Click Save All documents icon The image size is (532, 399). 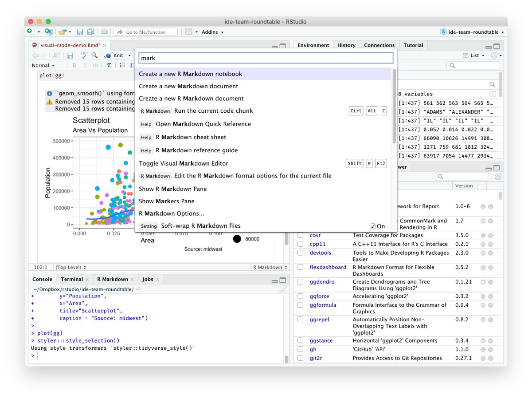90,32
